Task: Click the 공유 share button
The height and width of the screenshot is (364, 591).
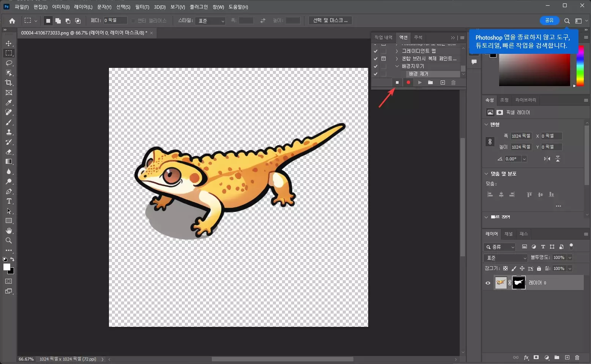Action: [549, 20]
